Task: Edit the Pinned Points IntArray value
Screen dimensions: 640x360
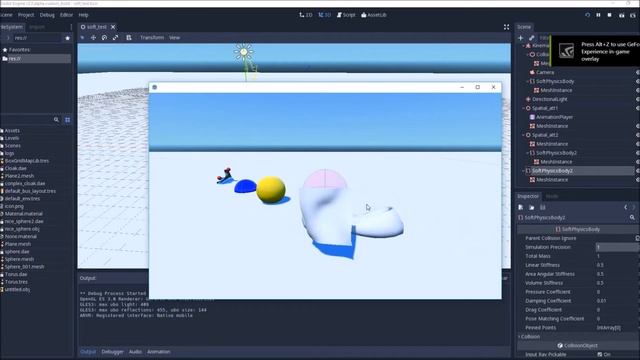Action: [x=609, y=328]
